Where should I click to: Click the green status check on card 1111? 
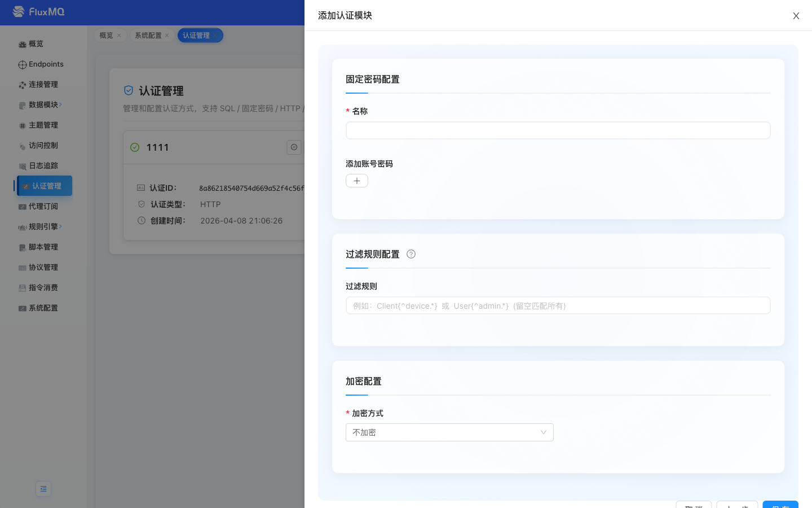tap(135, 147)
